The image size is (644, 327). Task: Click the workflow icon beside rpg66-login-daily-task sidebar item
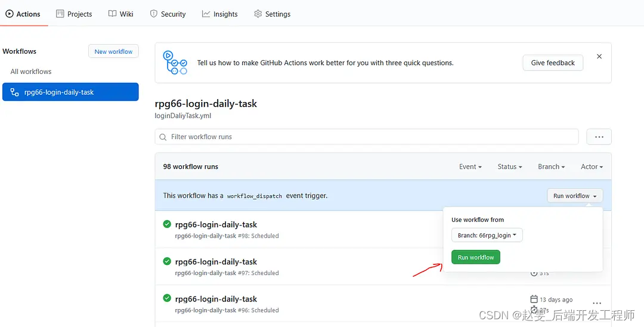(x=14, y=92)
